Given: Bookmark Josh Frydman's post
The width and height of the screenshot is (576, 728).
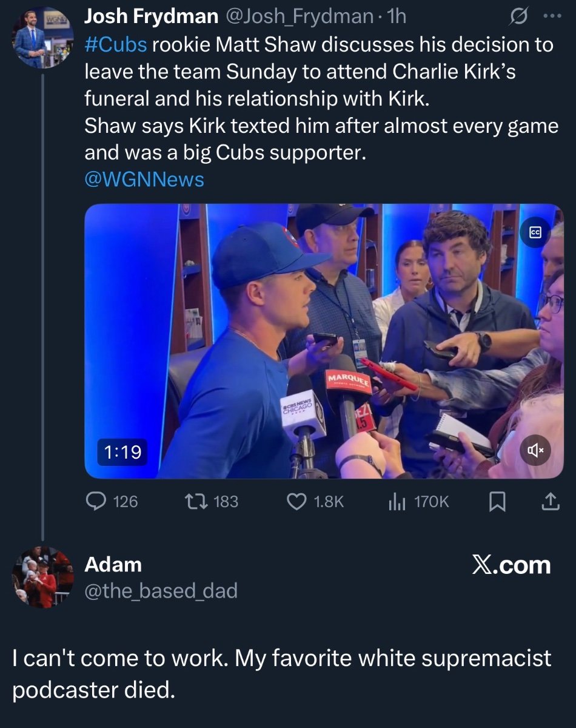Looking at the screenshot, I should pyautogui.click(x=497, y=501).
